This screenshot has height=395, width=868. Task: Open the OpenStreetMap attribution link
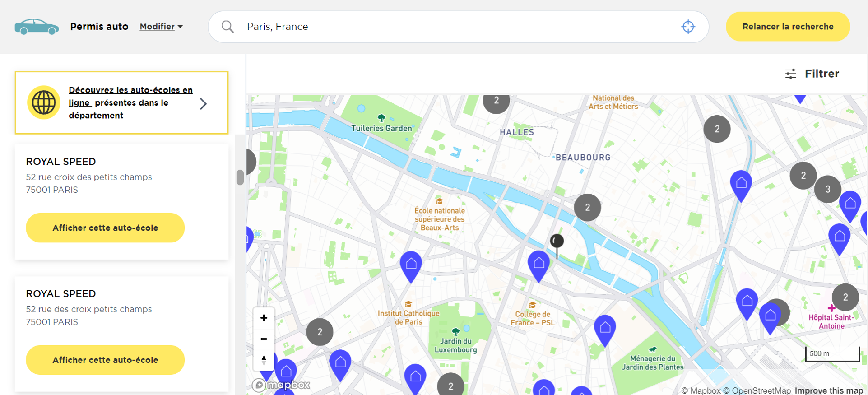click(x=757, y=390)
